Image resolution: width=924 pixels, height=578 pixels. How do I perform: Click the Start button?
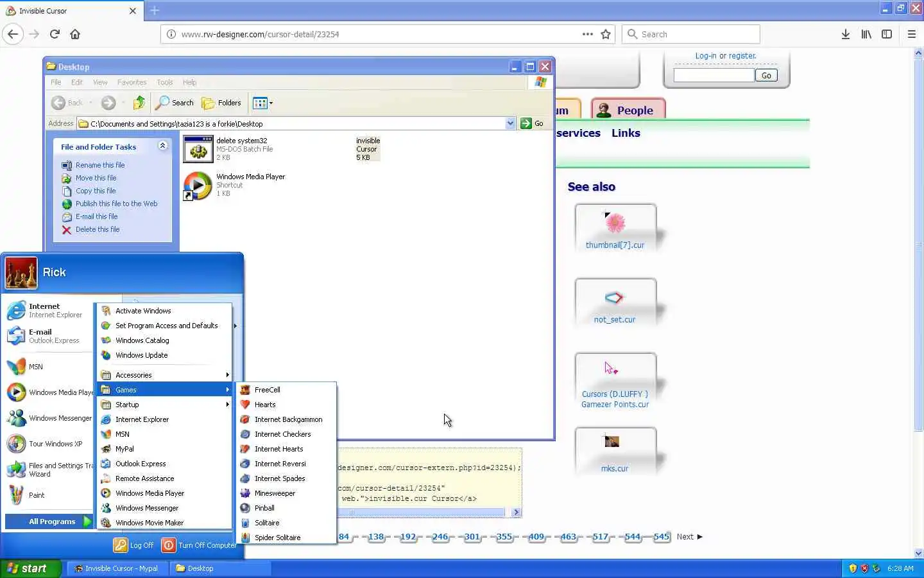(x=31, y=568)
